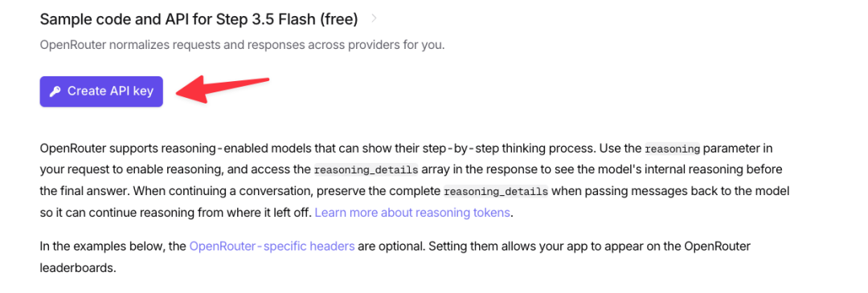The image size is (868, 293).
Task: Click the OpenRouter normalizes requests subtitle
Action: click(243, 45)
